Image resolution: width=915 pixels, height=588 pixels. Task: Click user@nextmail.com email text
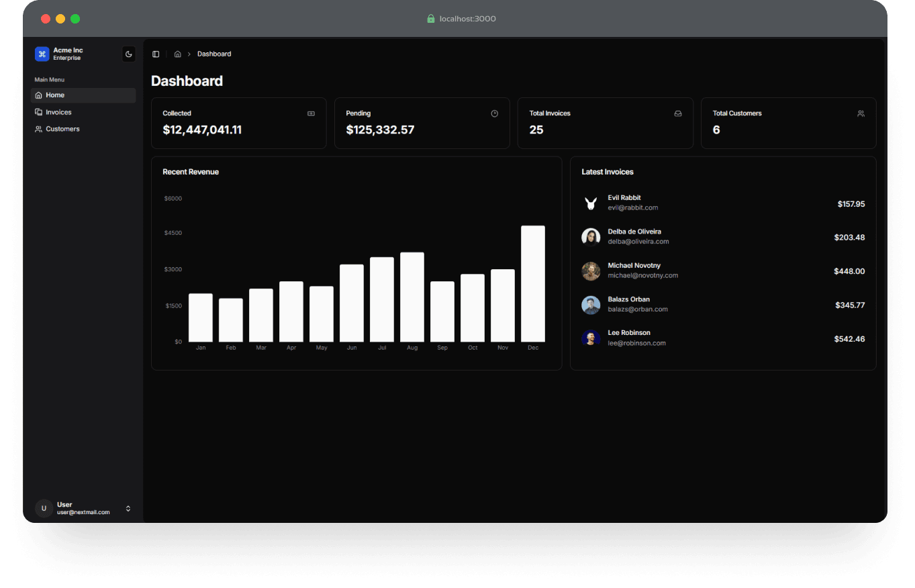click(x=83, y=513)
